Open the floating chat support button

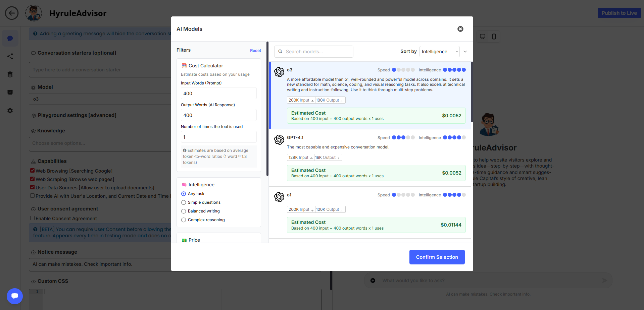(15, 296)
